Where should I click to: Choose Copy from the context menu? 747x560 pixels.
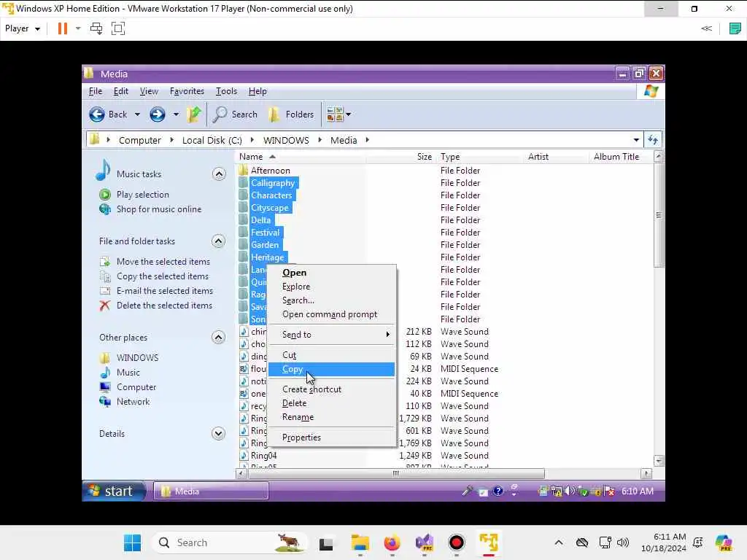(x=331, y=370)
